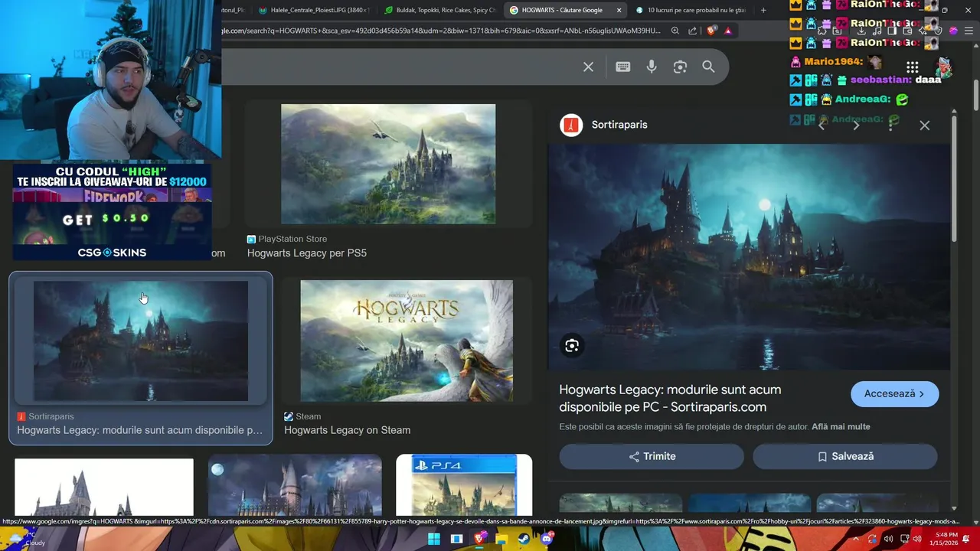This screenshot has width=980, height=551.
Task: Open PlayStation Store Hogwarts Legacy per PS5 result
Action: pos(306,253)
